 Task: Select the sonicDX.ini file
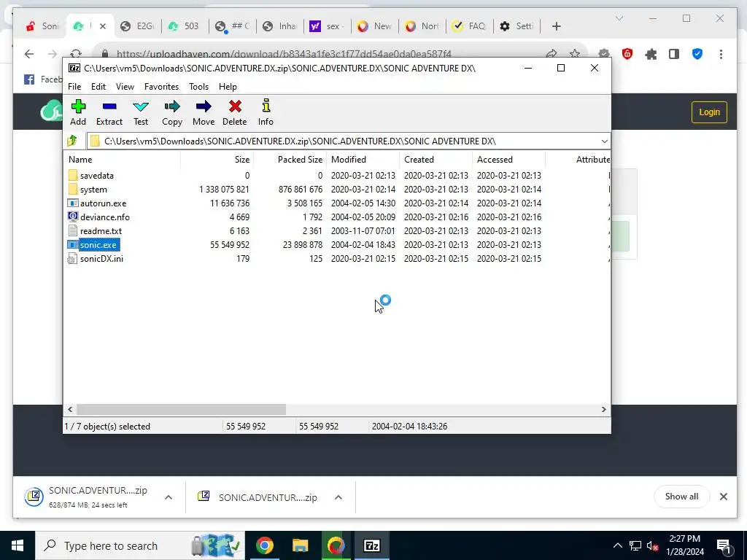pos(101,259)
